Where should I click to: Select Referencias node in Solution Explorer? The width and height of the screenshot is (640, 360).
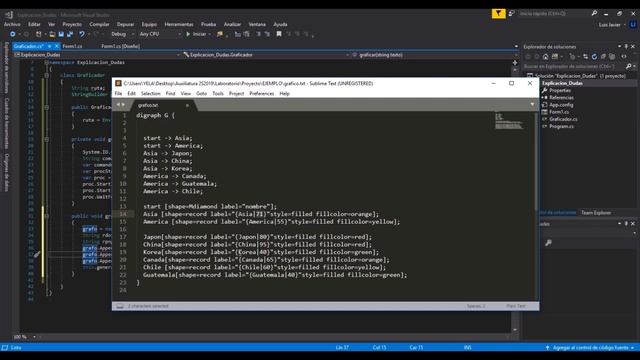click(x=561, y=98)
